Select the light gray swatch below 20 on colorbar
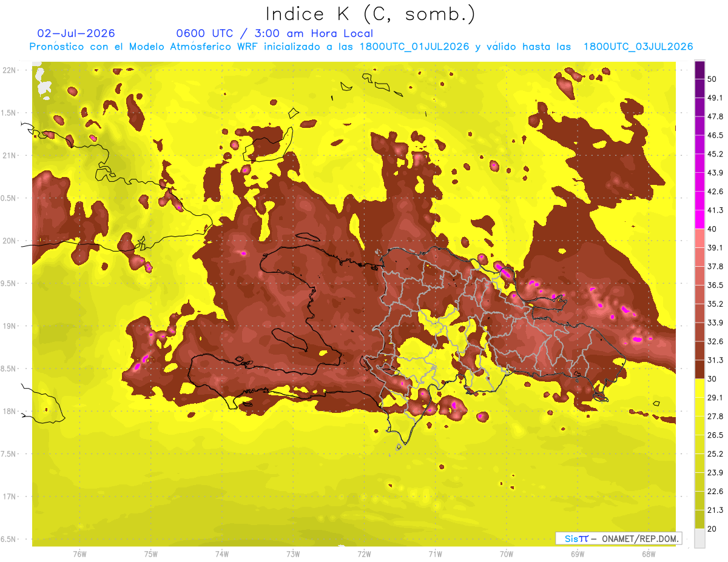This screenshot has width=728, height=562. (x=699, y=538)
